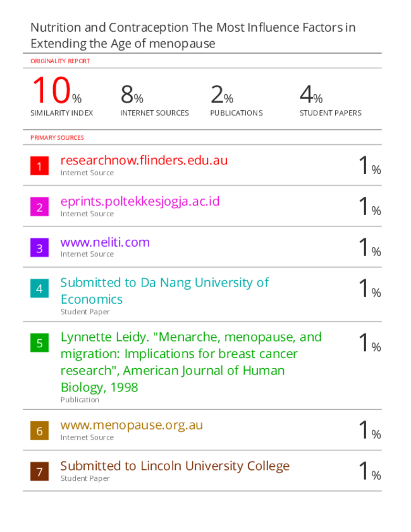Viewport: 411px width, 532px height.
Task: Click the Primary Sources section heading
Action: pyautogui.click(x=57, y=137)
